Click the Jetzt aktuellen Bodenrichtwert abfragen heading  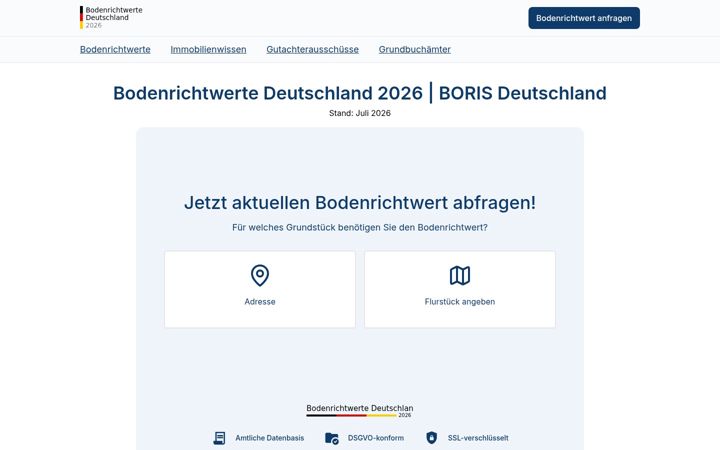360,202
